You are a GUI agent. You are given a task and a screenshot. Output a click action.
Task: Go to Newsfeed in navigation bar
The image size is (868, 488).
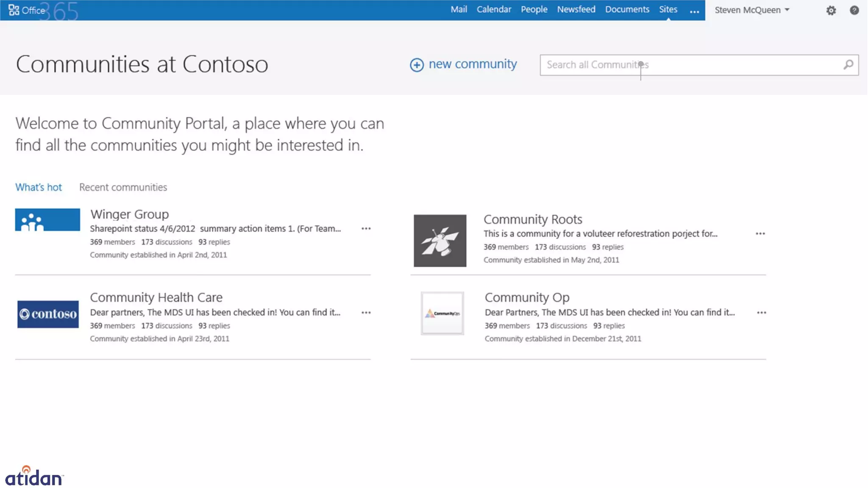point(576,9)
